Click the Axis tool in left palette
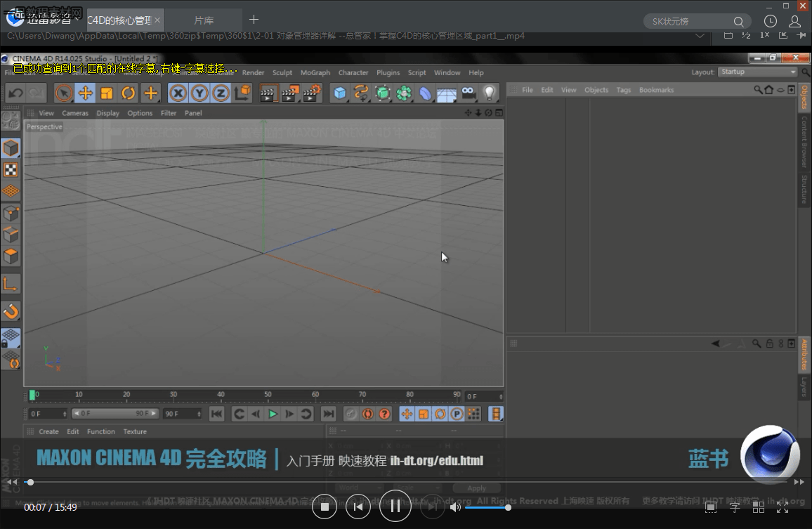Screen dimensions: 812x529 [x=11, y=284]
